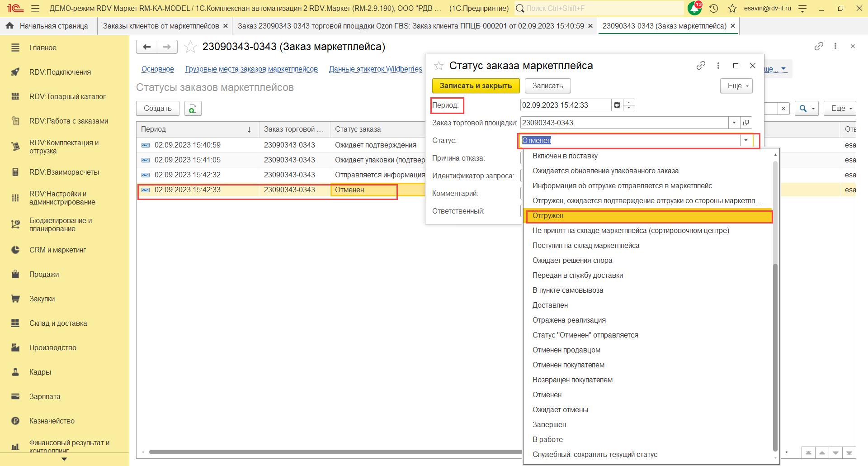The width and height of the screenshot is (868, 466).
Task: Expand Заказ торговой площадки dropdown arrow
Action: [734, 123]
